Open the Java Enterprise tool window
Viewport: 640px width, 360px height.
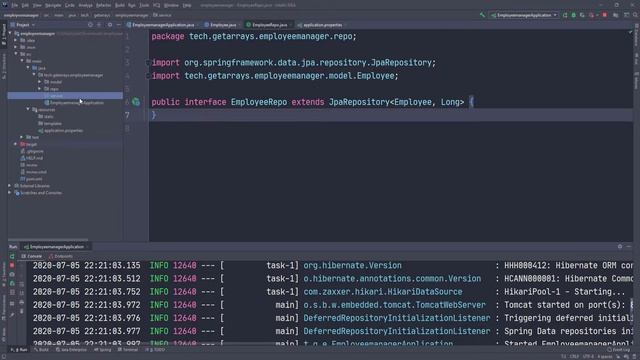pos(71,350)
